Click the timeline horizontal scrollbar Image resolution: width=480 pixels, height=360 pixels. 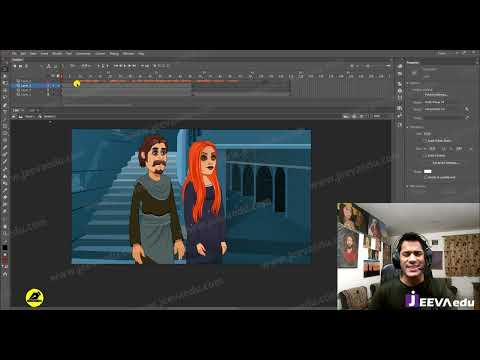(x=97, y=105)
